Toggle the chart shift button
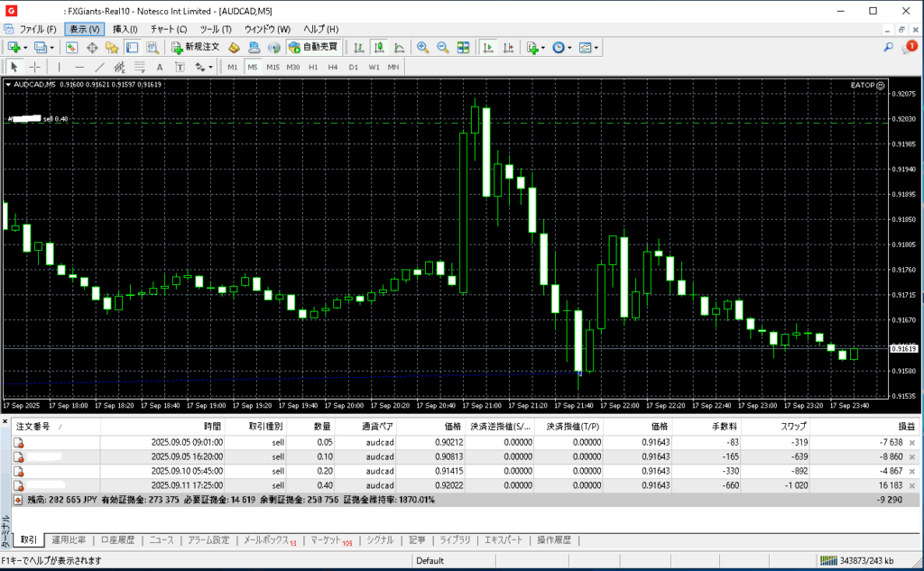 [507, 47]
